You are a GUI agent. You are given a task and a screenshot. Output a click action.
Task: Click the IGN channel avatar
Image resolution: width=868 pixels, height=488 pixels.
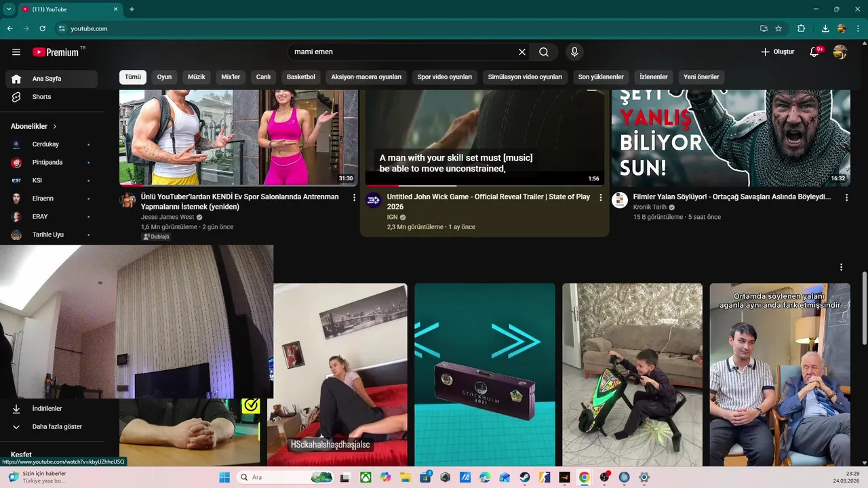(374, 200)
